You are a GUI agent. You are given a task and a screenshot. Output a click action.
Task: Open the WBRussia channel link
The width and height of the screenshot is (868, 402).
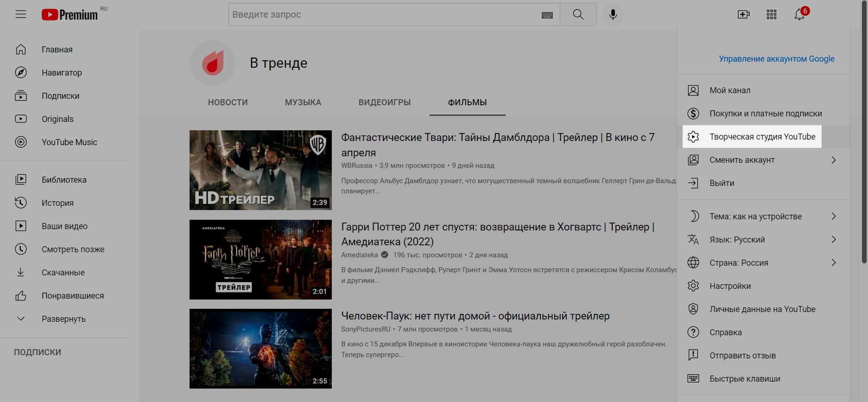(357, 166)
